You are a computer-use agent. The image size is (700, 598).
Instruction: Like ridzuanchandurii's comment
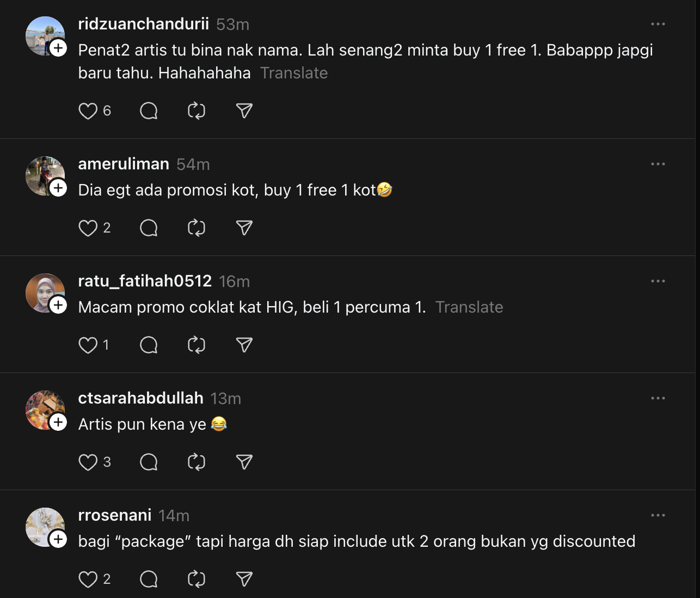tap(88, 111)
